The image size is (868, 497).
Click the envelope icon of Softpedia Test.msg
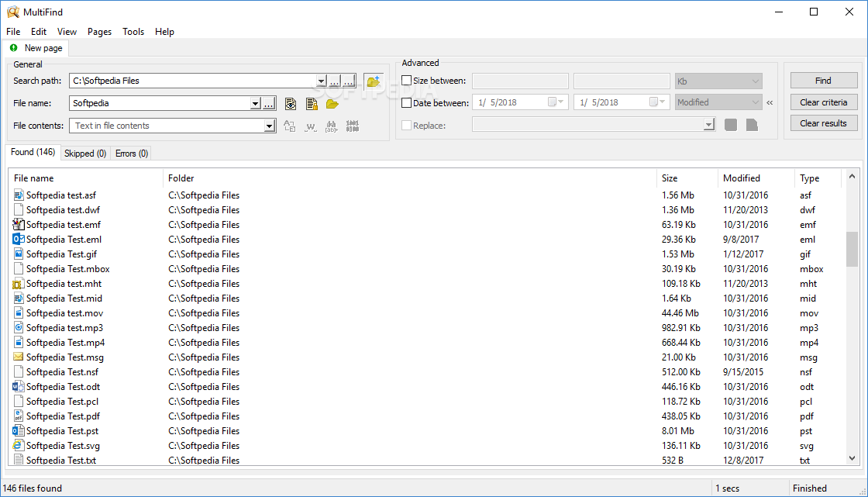pos(19,357)
